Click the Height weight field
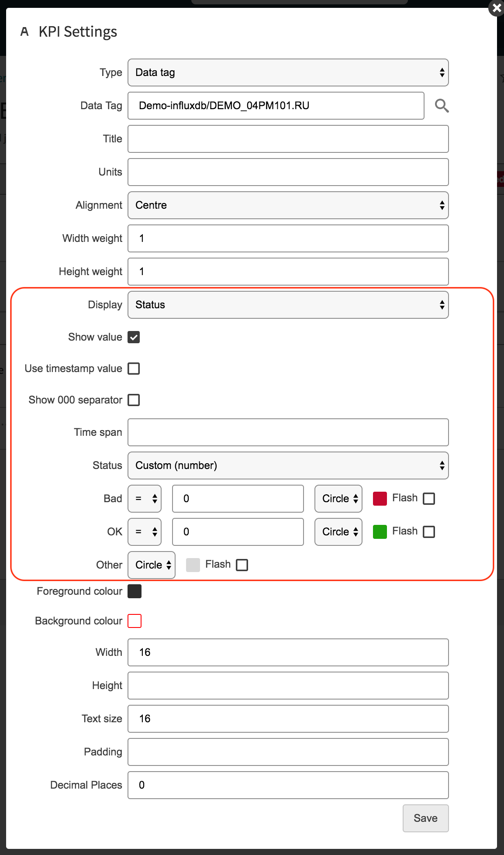Screen dimensions: 504x855 [288, 272]
